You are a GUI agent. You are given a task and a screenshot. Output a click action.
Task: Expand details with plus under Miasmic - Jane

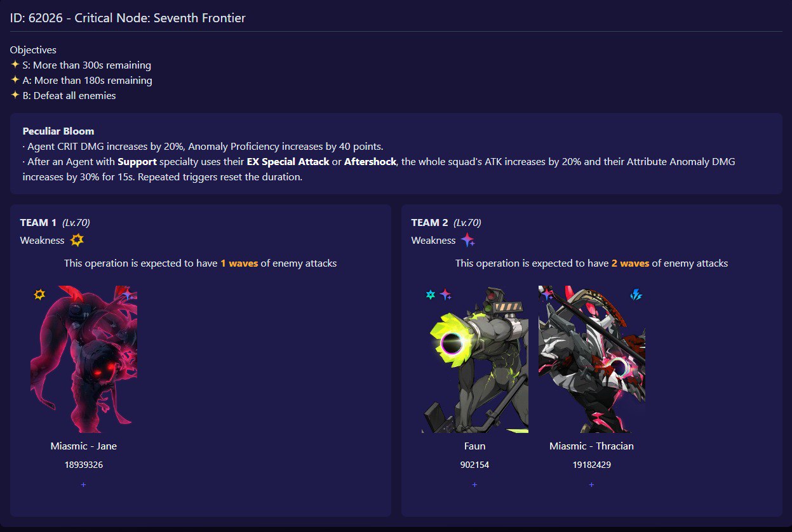(x=83, y=484)
